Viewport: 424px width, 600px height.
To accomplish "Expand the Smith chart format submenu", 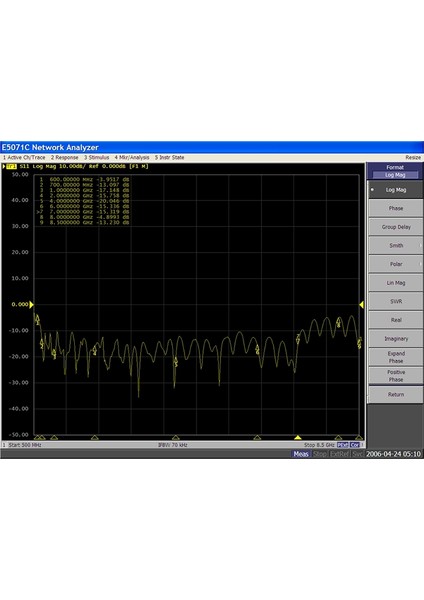I will tap(396, 246).
